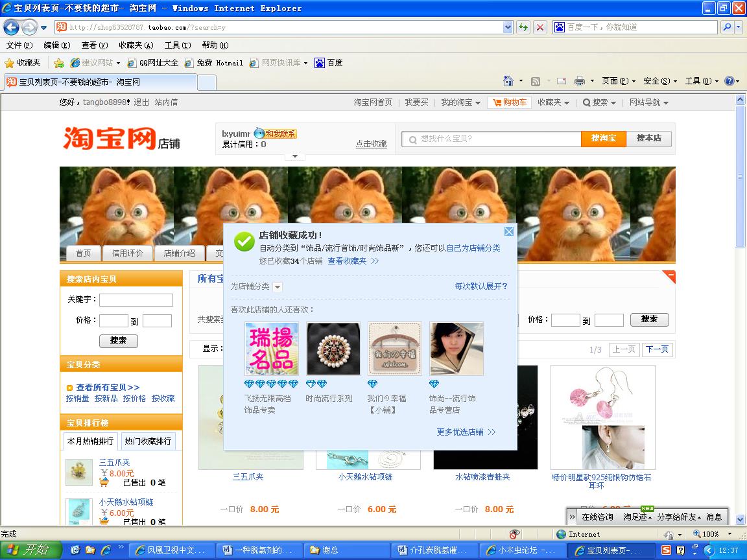This screenshot has height=560, width=747.
Task: Click 在线咨询 on bottom chat toolbar
Action: tap(597, 517)
